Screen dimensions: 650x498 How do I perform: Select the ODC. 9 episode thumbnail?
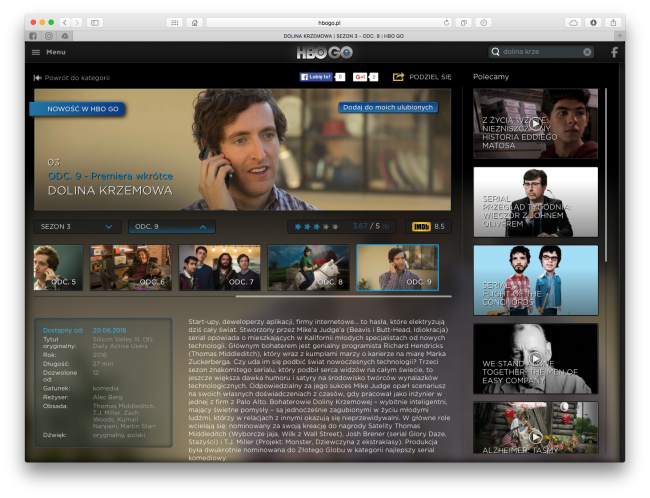[398, 267]
